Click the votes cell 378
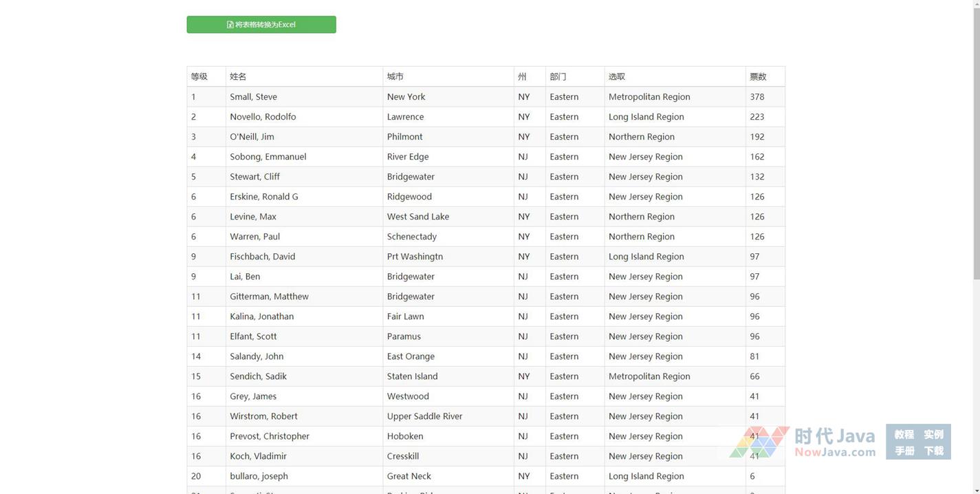This screenshot has height=494, width=980. pos(765,97)
